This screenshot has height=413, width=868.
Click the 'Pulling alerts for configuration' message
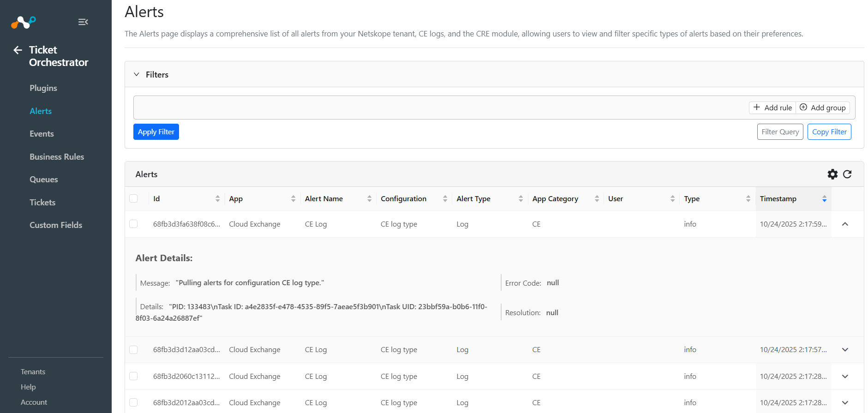coord(250,283)
